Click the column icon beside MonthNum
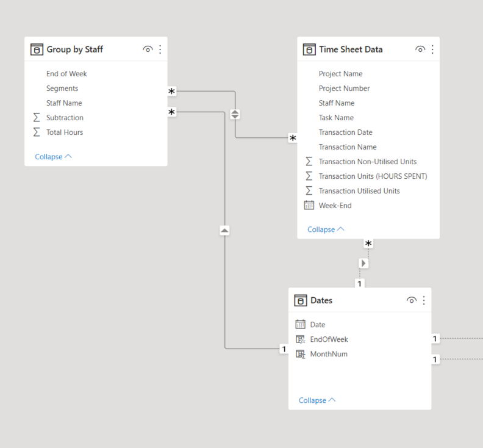 pyautogui.click(x=300, y=354)
